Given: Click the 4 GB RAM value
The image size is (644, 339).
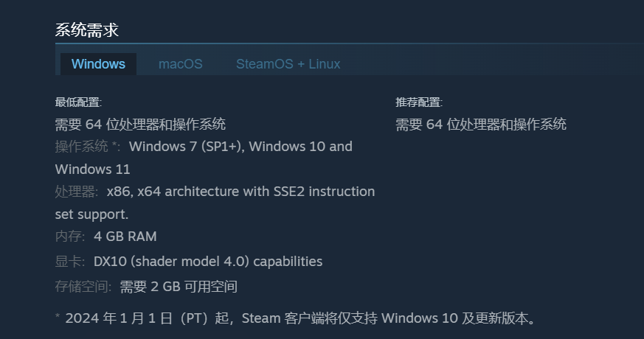Looking at the screenshot, I should click(125, 237).
